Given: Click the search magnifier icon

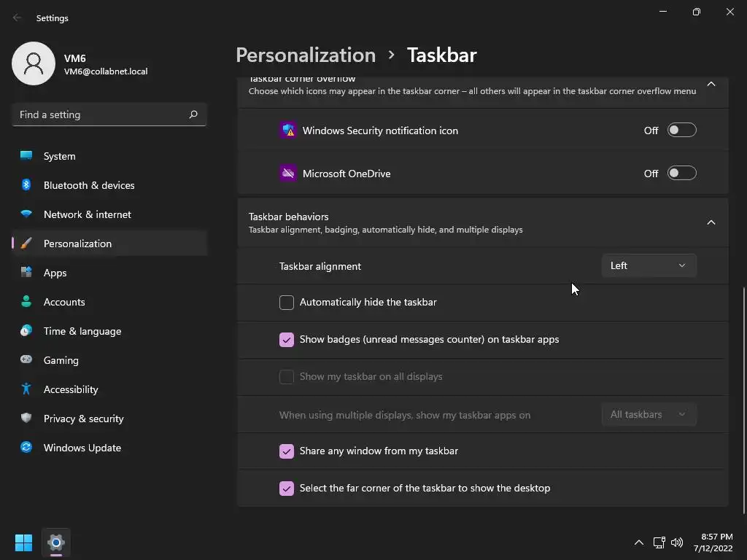Looking at the screenshot, I should [193, 114].
